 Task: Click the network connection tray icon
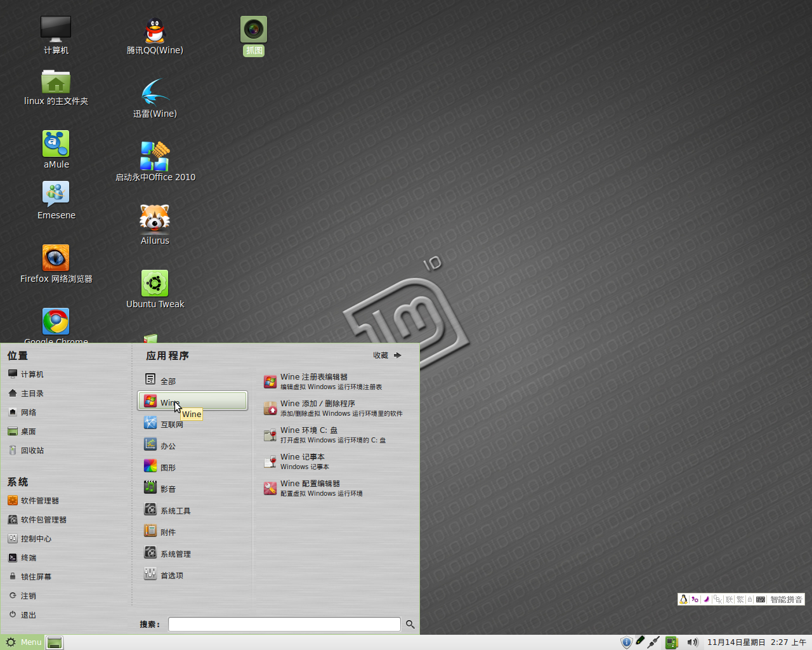(x=653, y=642)
